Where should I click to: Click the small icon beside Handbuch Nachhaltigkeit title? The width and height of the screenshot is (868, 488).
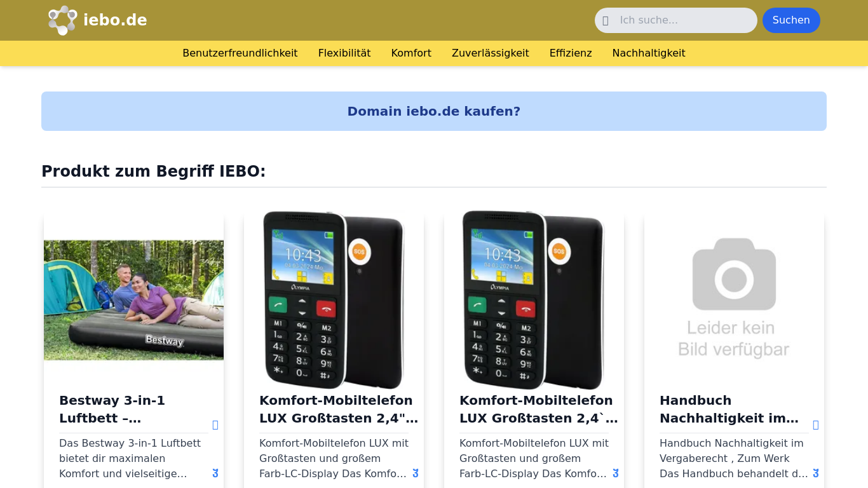pyautogui.click(x=815, y=424)
